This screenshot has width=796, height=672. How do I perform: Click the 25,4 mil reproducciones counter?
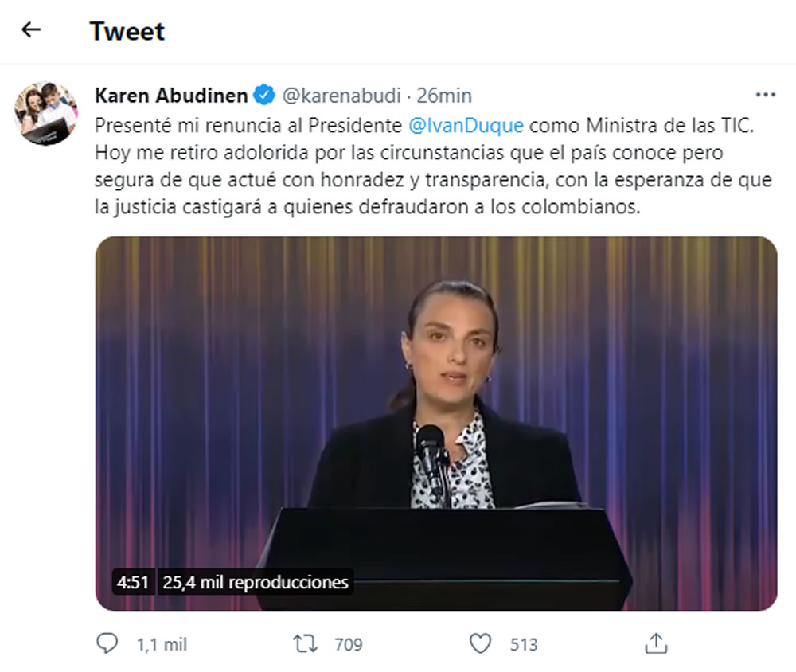256,582
